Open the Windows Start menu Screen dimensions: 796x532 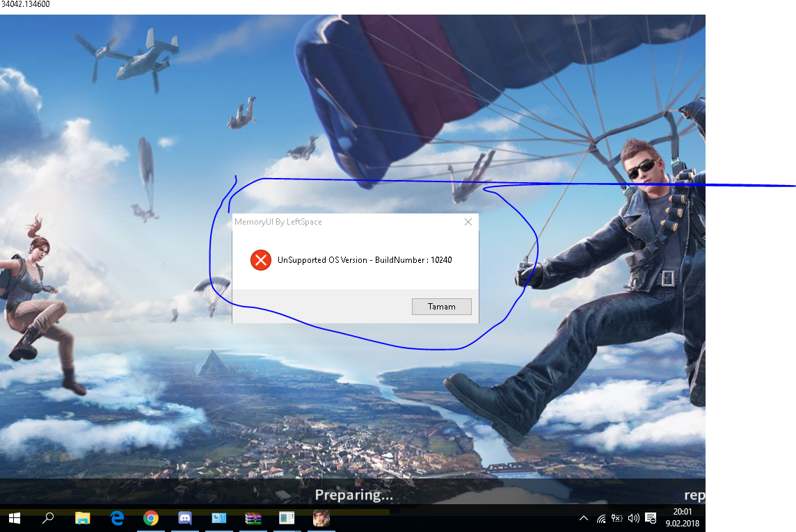click(x=14, y=518)
